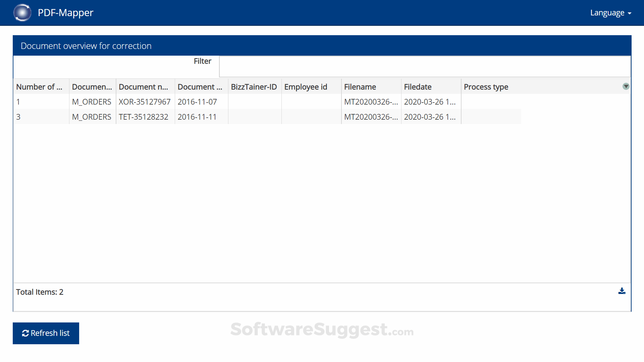644x362 pixels.
Task: Click the refresh icon inside Refresh list button
Action: pyautogui.click(x=25, y=333)
